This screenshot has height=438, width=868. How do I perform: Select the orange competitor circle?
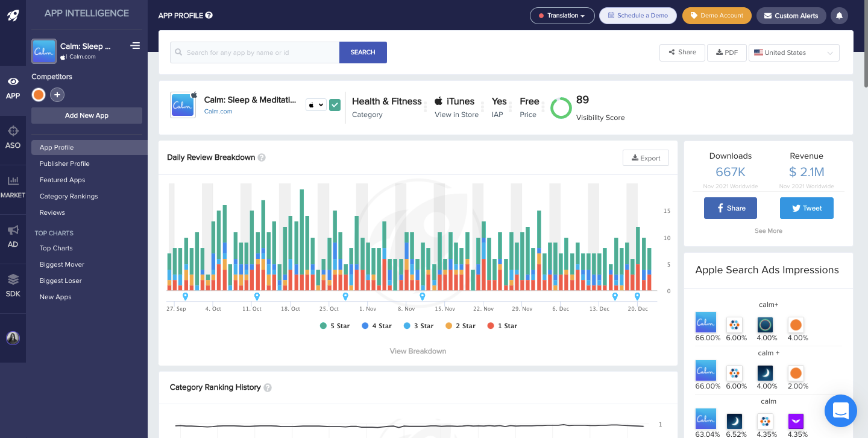coord(39,95)
